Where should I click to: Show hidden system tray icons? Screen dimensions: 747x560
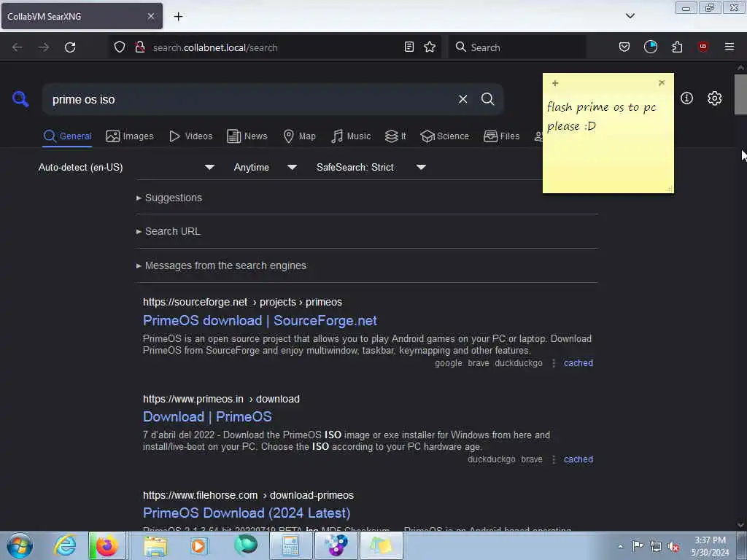point(620,547)
